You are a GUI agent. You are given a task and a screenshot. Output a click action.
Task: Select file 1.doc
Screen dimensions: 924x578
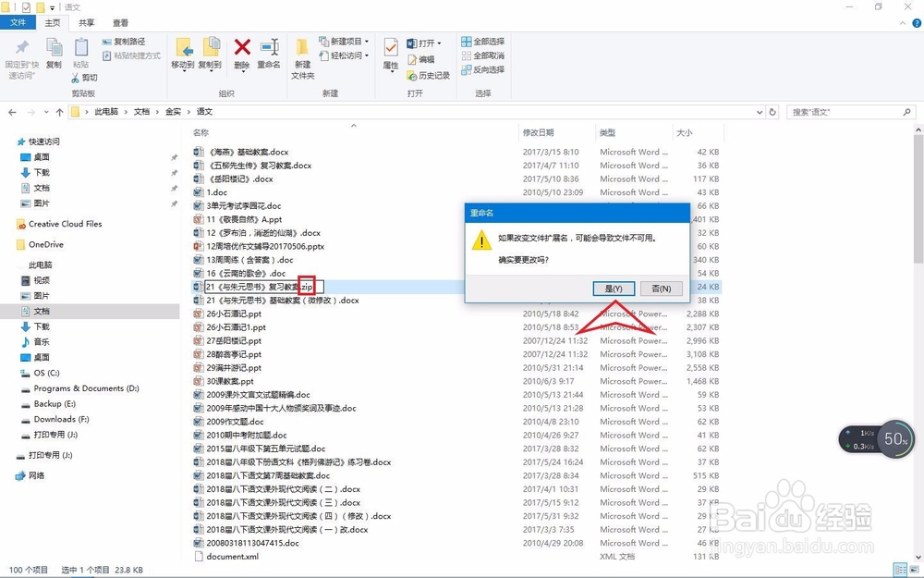[211, 192]
